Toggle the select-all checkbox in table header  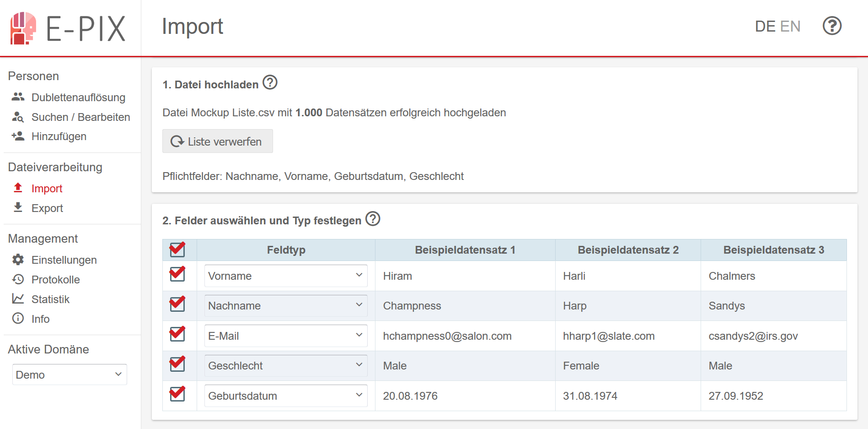click(177, 249)
